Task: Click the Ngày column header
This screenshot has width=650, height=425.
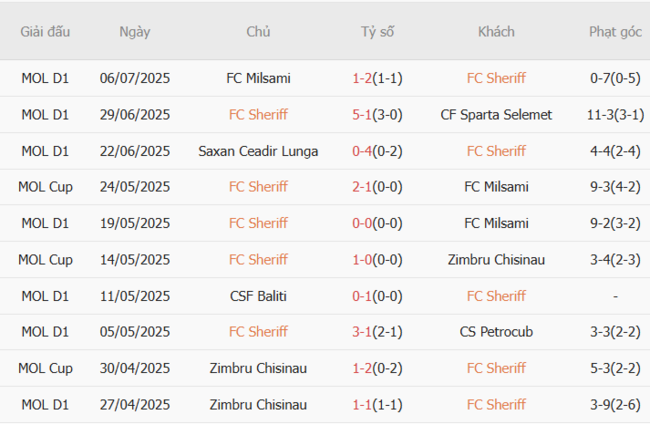Action: click(135, 31)
